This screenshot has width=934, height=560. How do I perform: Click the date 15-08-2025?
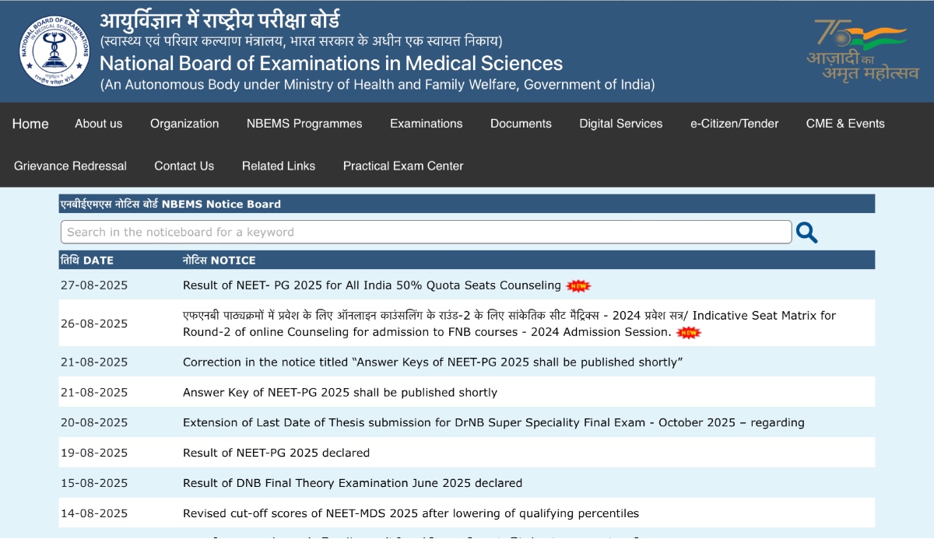(94, 483)
